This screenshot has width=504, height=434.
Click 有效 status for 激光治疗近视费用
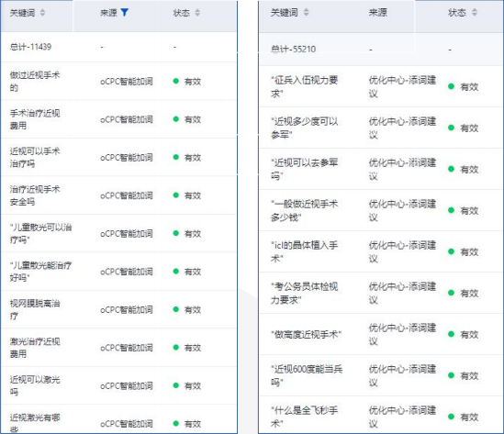(x=193, y=348)
